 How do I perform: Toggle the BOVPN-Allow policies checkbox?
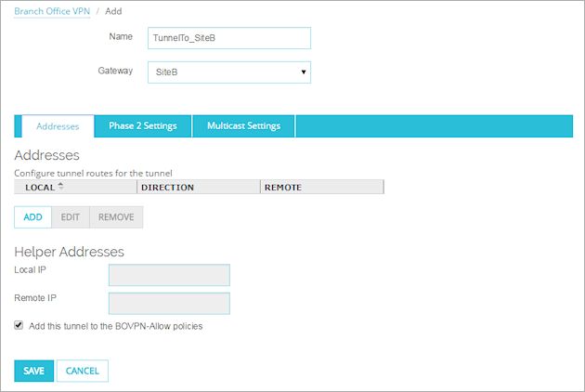coord(19,326)
